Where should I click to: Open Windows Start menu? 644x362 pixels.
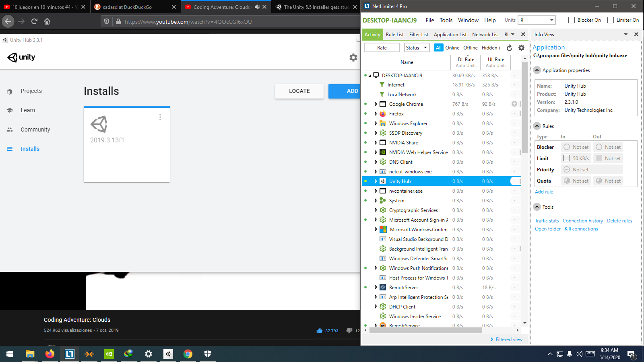[x=10, y=354]
